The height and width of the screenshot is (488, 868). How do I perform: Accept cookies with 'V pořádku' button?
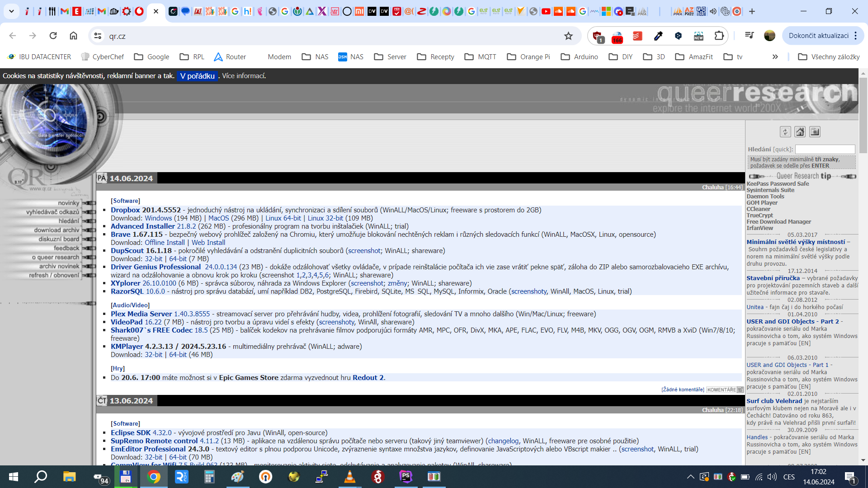(197, 76)
